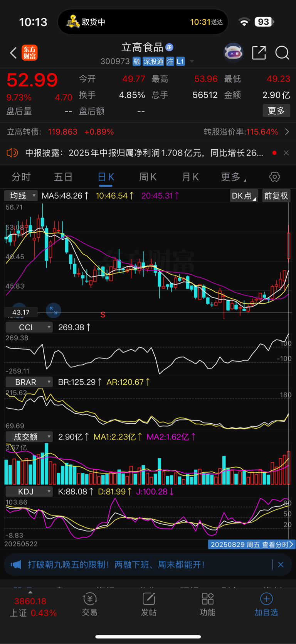
Task: Open the 更多 chart period menu
Action: point(233,177)
